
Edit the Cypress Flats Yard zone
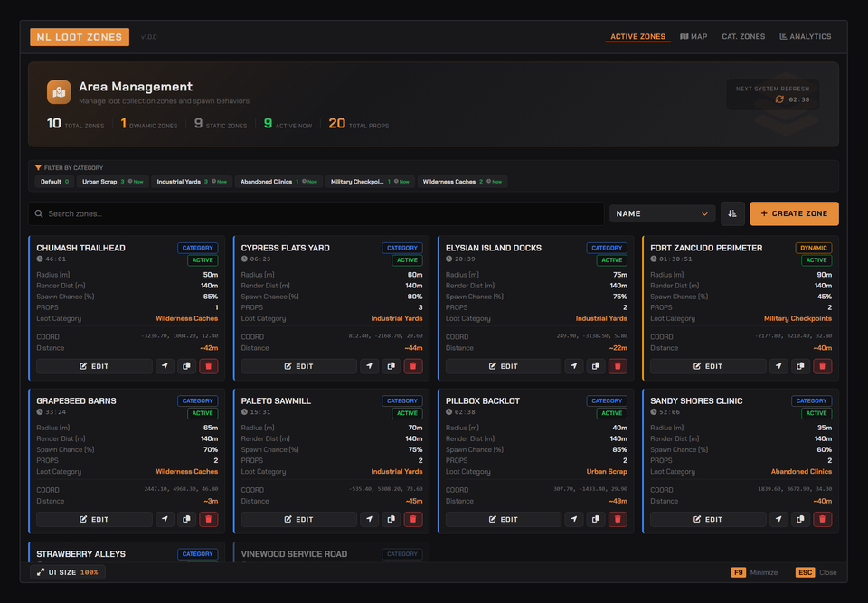pos(299,366)
